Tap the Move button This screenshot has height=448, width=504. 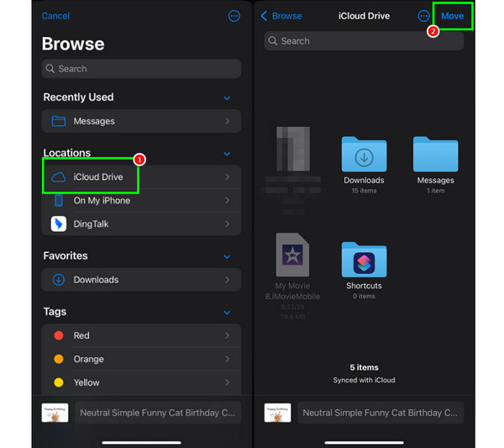(x=452, y=16)
